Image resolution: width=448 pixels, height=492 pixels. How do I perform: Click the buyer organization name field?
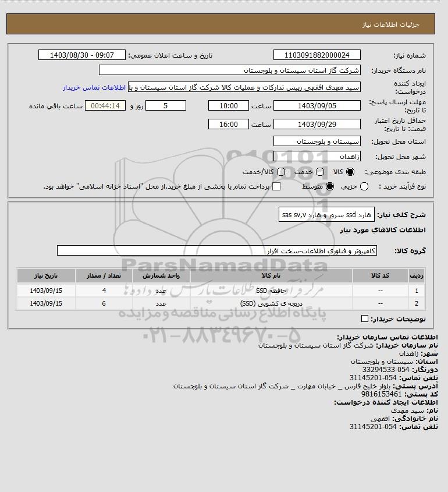click(230, 70)
